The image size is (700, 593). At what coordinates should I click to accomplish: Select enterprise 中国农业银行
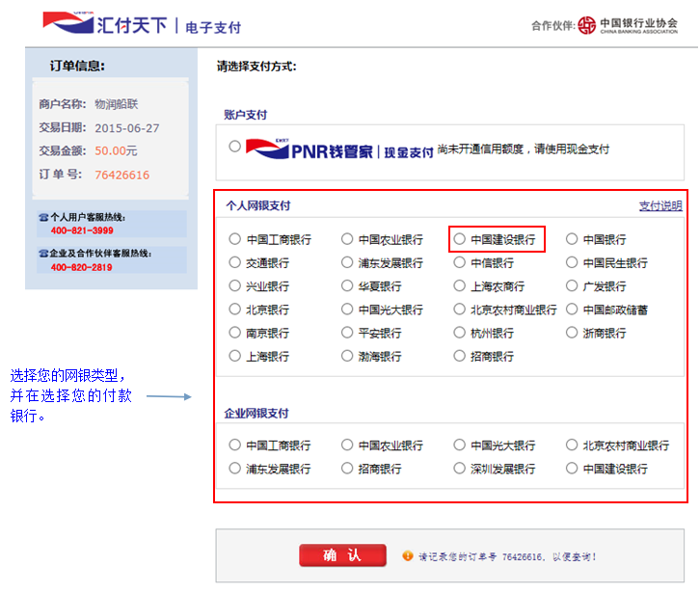pos(347,445)
